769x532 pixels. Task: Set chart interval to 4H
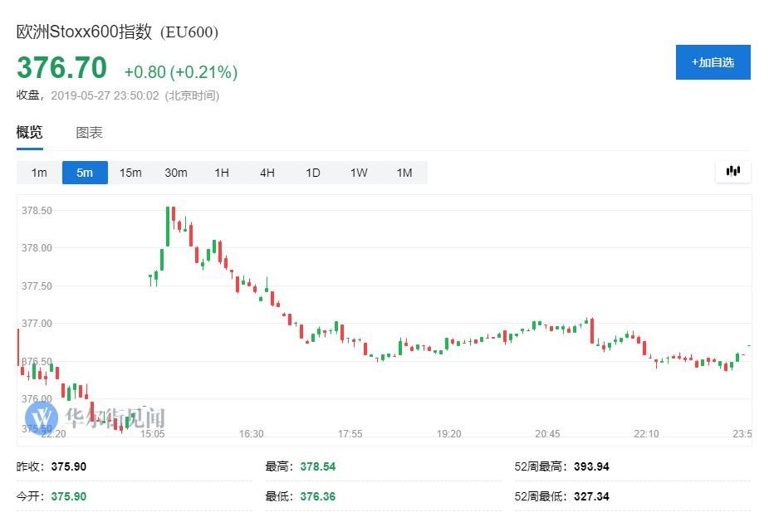point(267,173)
